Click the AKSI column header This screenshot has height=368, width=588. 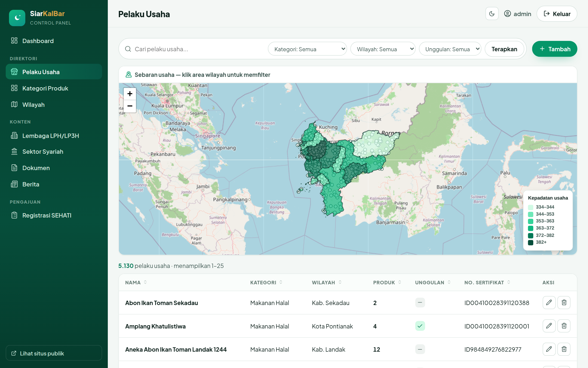[x=548, y=282]
